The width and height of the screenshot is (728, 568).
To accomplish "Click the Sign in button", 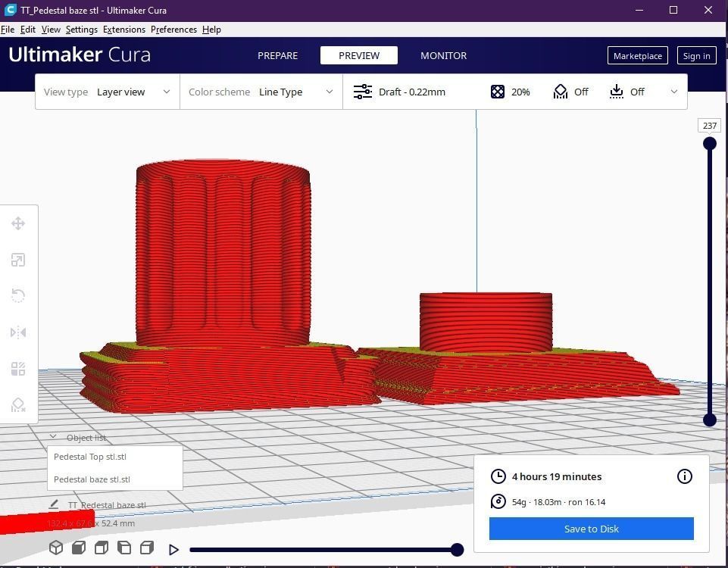I will click(x=696, y=56).
